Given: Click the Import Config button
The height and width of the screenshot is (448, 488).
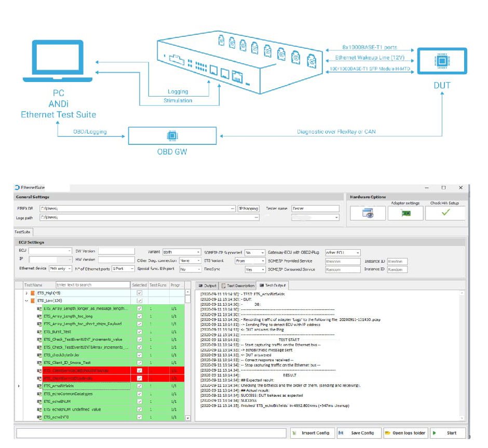Looking at the screenshot, I should [313, 433].
